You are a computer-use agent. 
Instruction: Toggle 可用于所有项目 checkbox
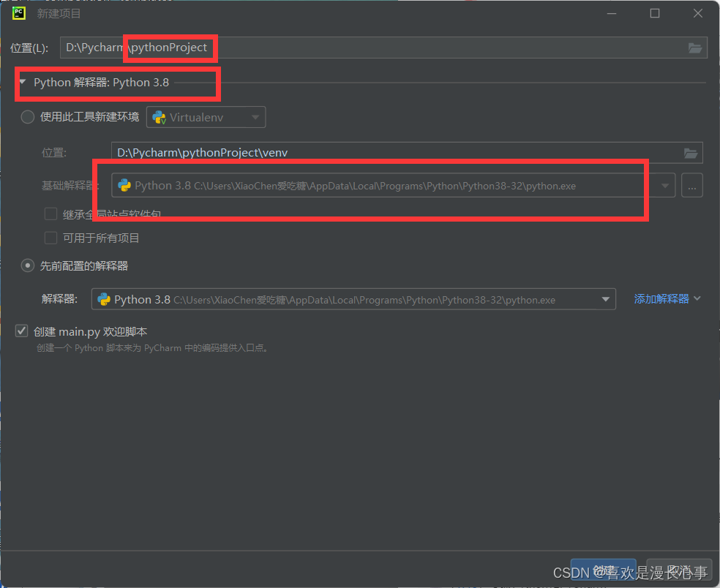click(50, 238)
